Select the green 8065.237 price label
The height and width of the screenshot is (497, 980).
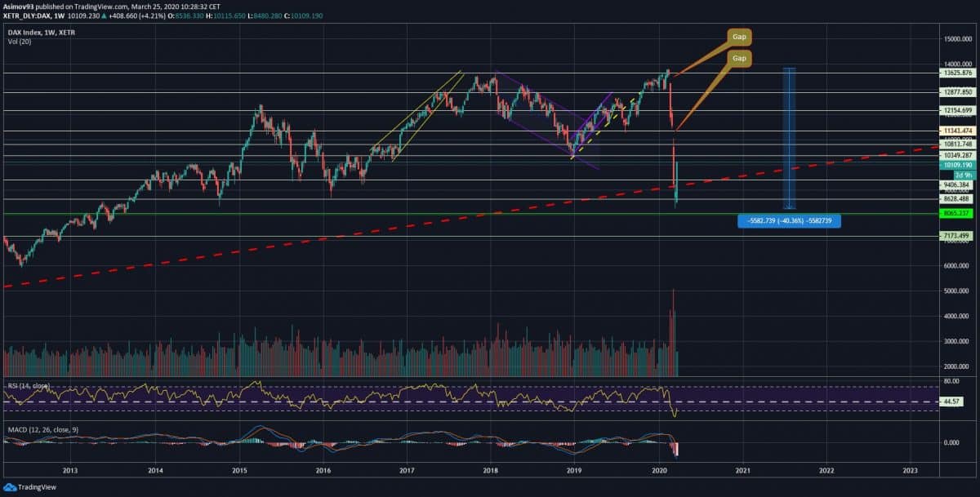point(955,213)
